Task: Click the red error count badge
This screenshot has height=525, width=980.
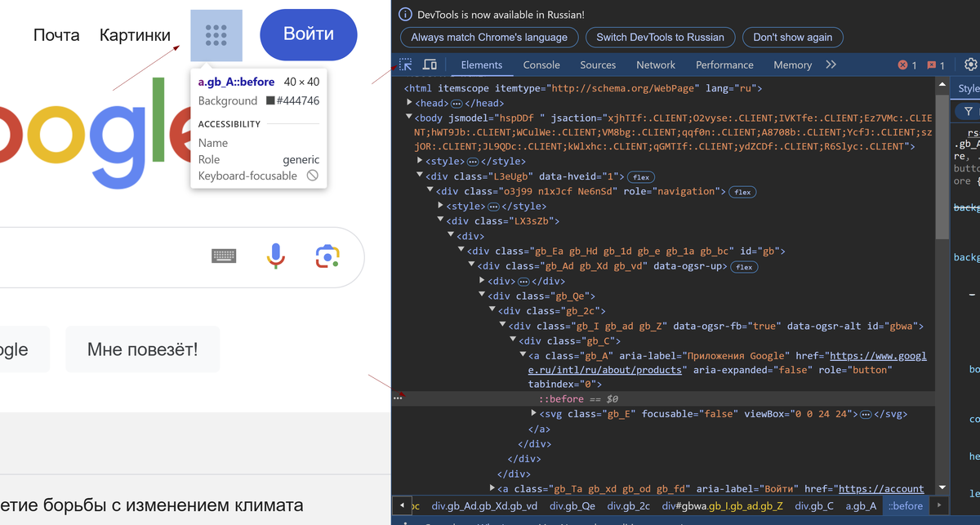Action: click(x=907, y=65)
